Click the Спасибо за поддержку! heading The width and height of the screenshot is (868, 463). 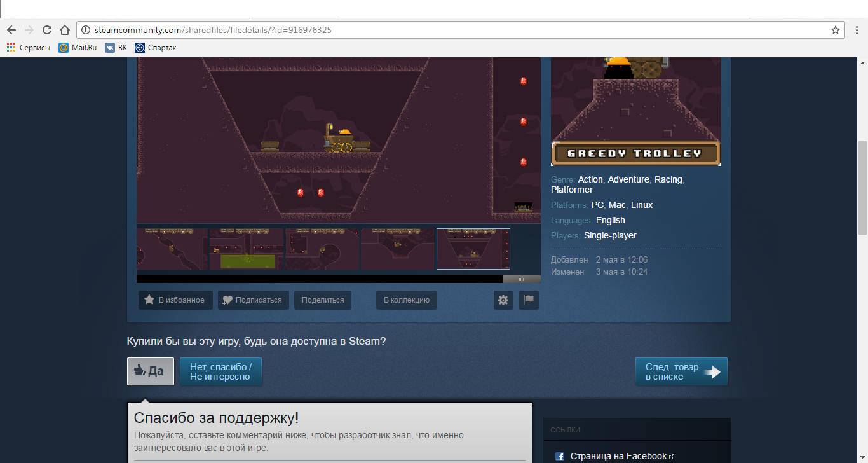click(x=217, y=418)
